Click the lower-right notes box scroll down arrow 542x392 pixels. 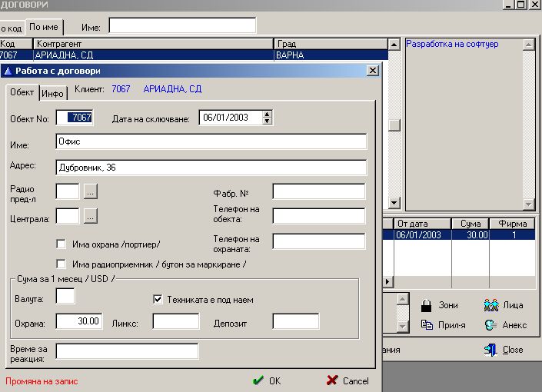402,326
